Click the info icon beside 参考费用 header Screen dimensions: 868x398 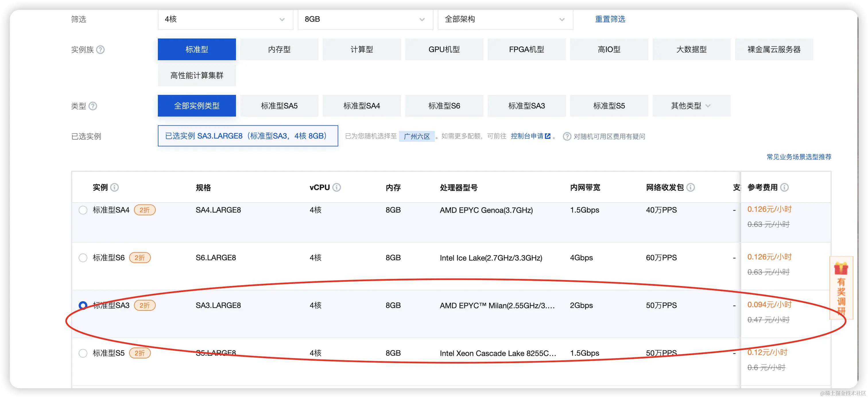click(x=784, y=187)
